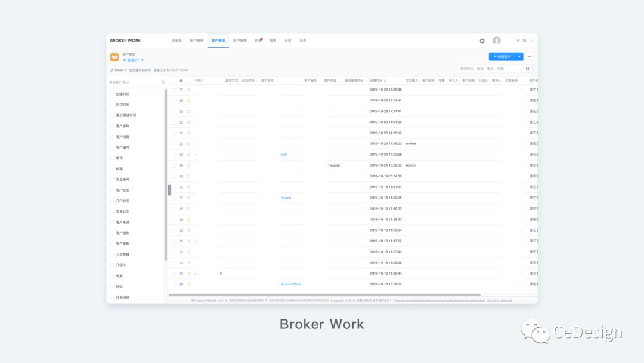This screenshot has width=644, height=363.
Task: Star the row dated 2019-10-18 11:02:44
Action: (189, 273)
